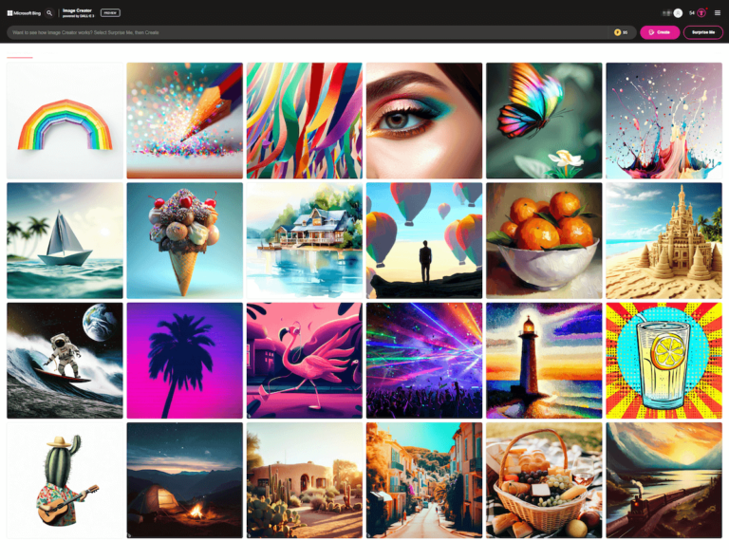Open the hamburger menu
Image resolution: width=729 pixels, height=560 pixels.
pos(718,12)
